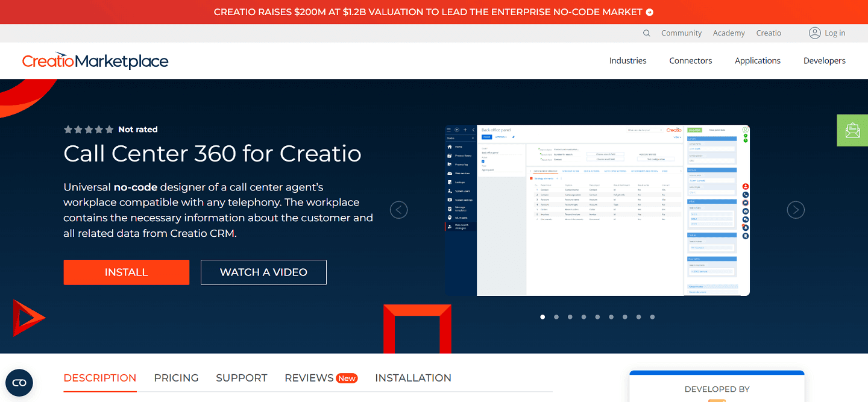
Task: Click the previous carousel arrow
Action: pyautogui.click(x=398, y=210)
